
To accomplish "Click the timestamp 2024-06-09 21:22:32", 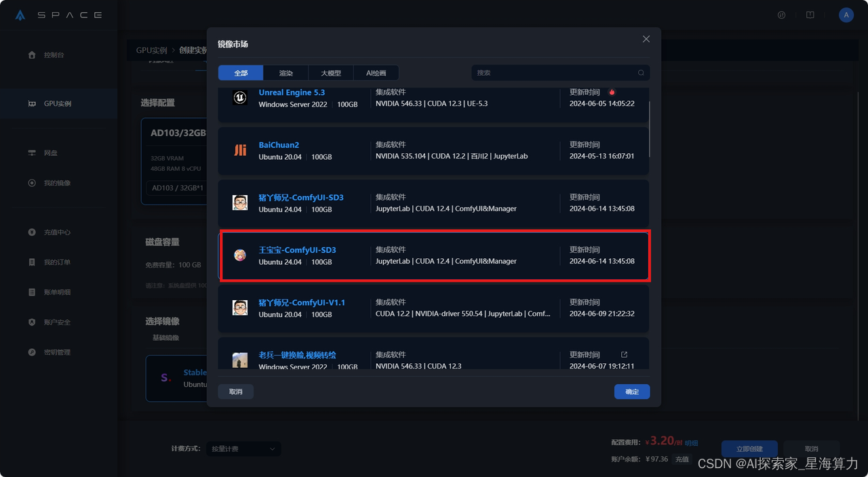I will [x=602, y=314].
